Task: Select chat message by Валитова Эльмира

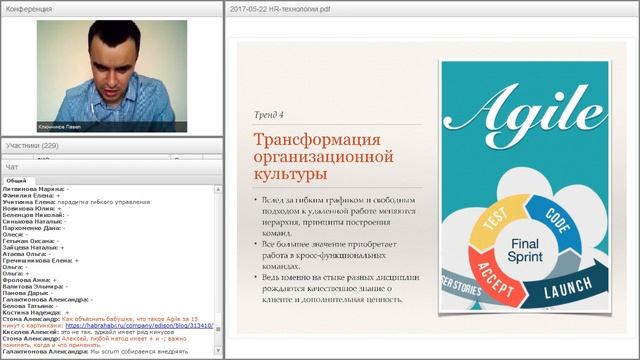Action: [36, 287]
